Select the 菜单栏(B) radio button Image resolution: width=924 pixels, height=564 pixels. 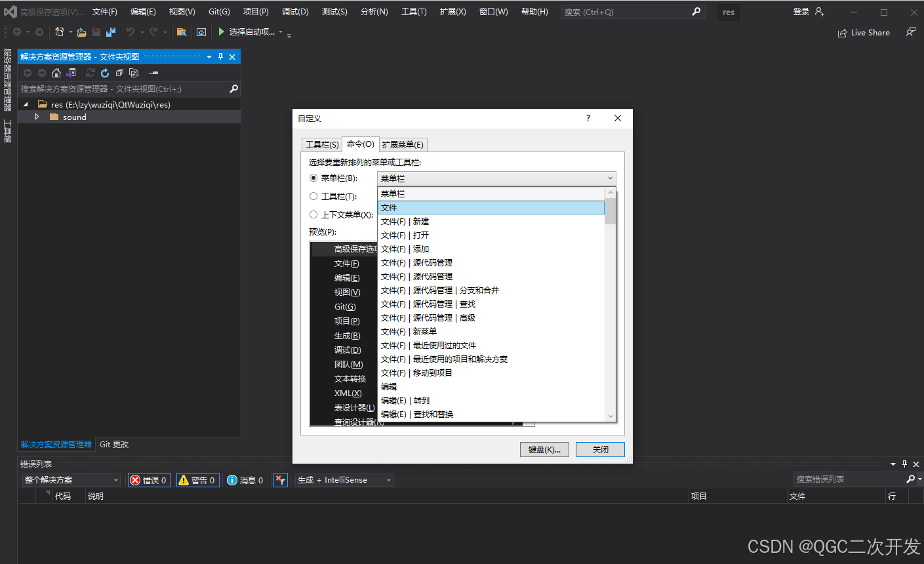[313, 178]
